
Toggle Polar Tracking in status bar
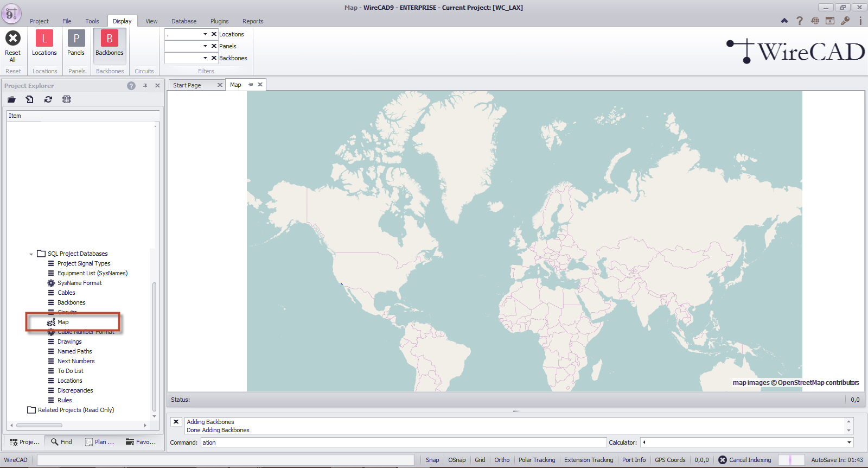(537, 460)
